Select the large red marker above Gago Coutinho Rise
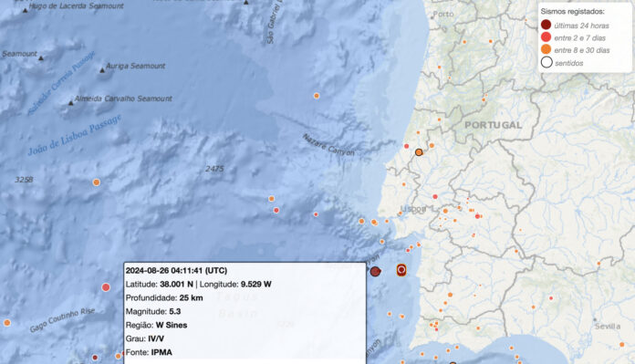The image size is (635, 364). click(x=106, y=287)
